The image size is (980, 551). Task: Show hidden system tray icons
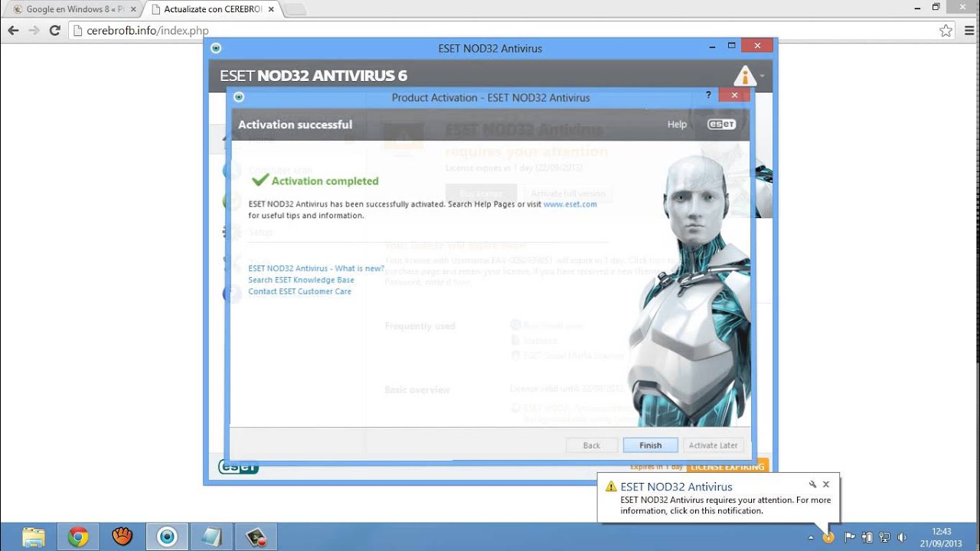tap(811, 537)
